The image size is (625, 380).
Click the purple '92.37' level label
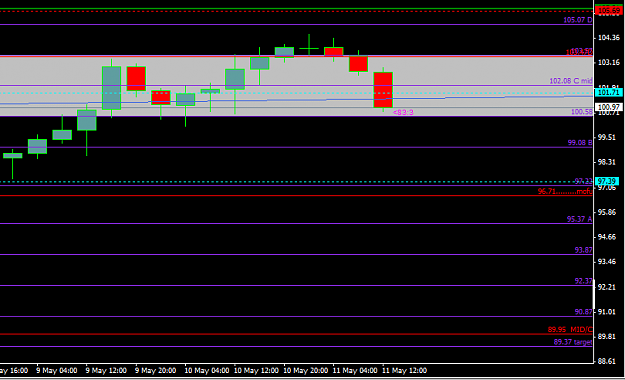click(583, 281)
